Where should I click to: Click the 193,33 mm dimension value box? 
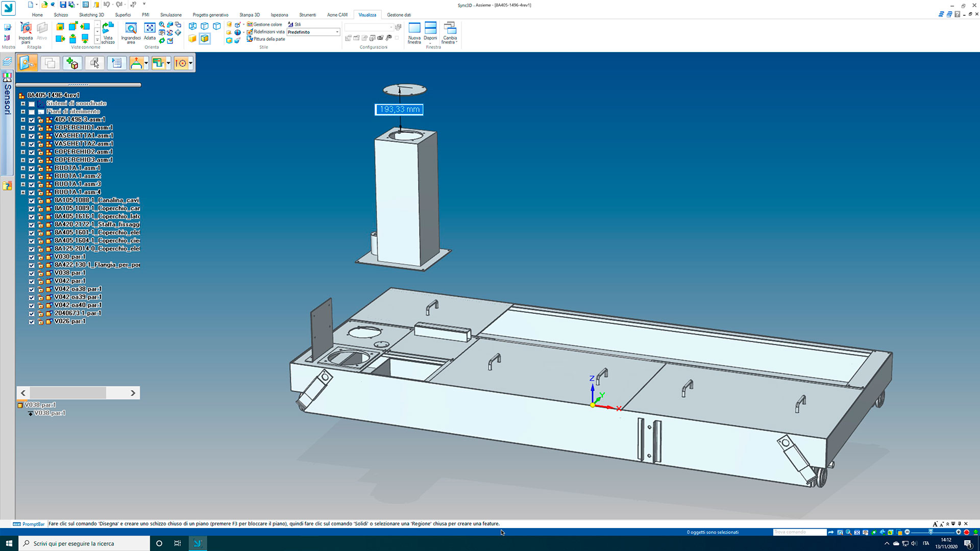click(399, 109)
